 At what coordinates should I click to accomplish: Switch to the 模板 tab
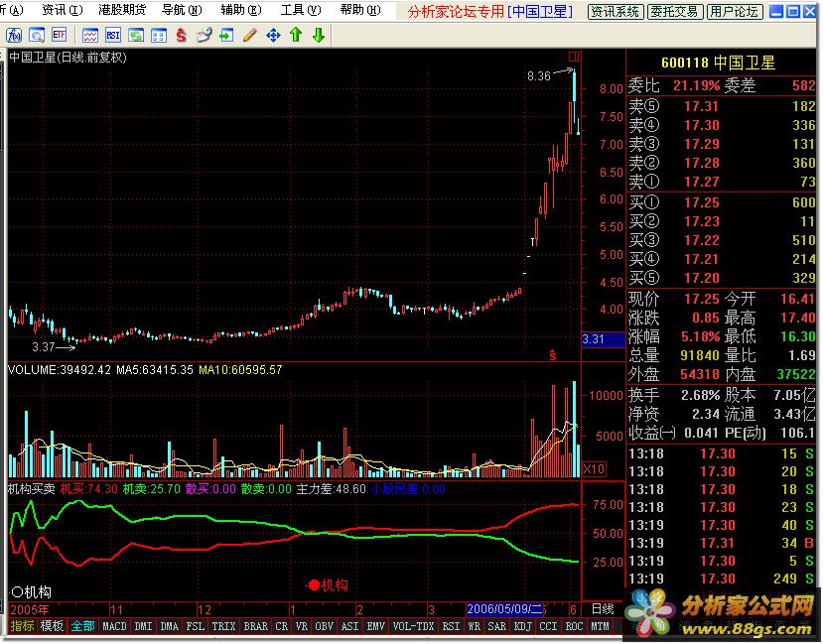[52, 626]
